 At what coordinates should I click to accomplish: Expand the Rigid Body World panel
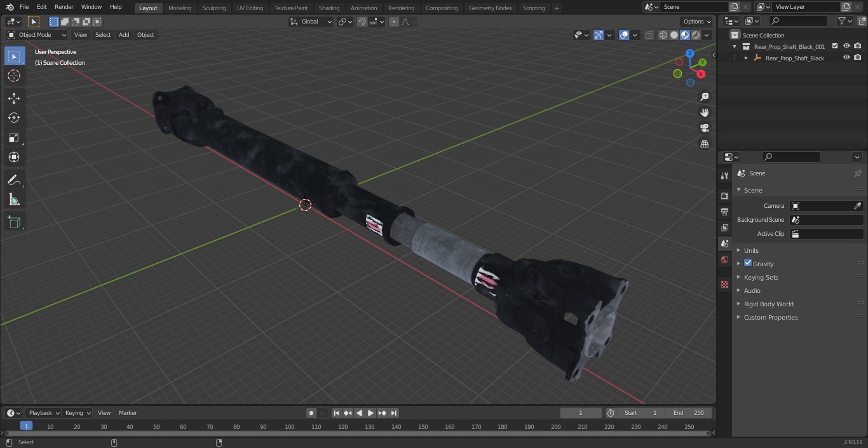pyautogui.click(x=768, y=304)
